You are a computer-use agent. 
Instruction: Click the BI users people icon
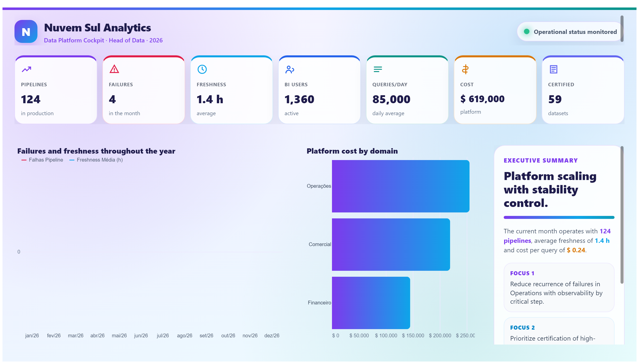pyautogui.click(x=290, y=69)
